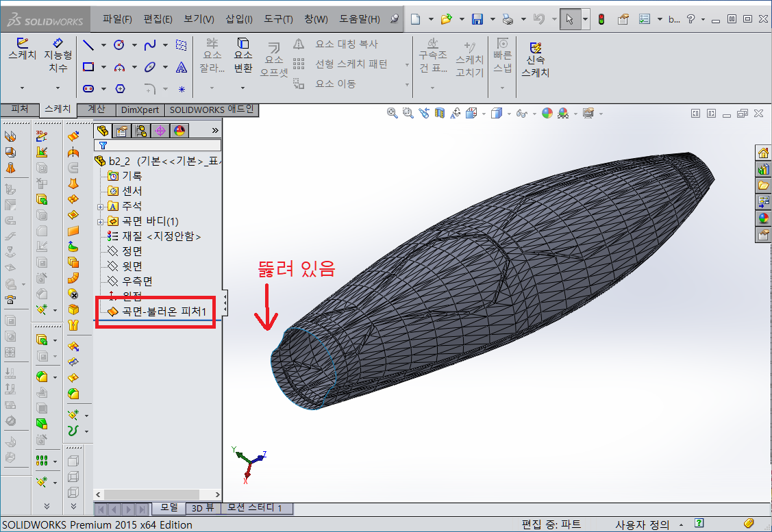The image size is (772, 532).
Task: Open the 스케치 button dropdown arrow
Action: [x=22, y=88]
